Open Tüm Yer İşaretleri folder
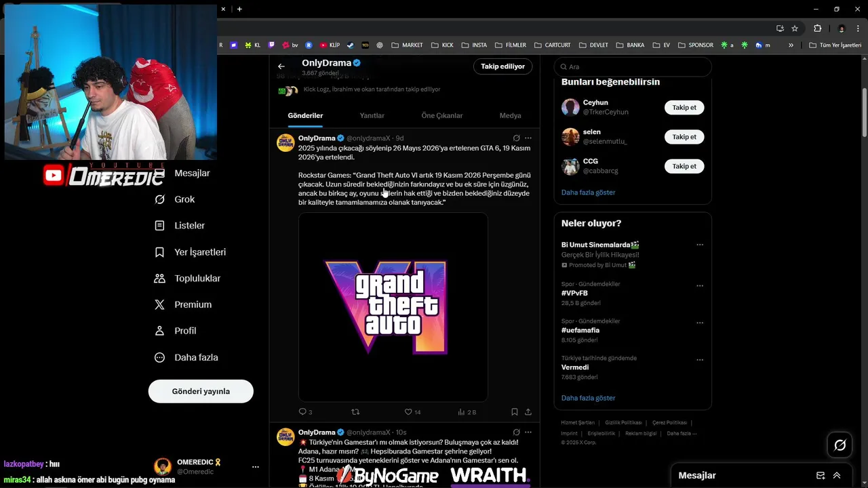The width and height of the screenshot is (868, 488). 835,45
